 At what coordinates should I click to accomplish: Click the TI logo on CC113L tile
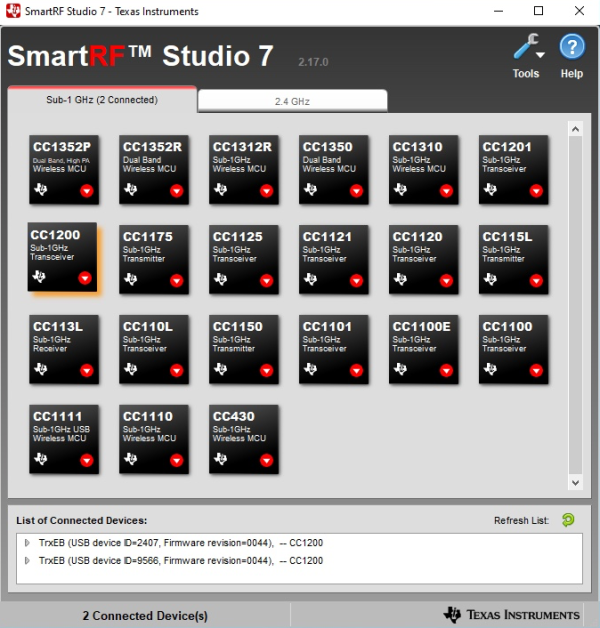tap(40, 368)
